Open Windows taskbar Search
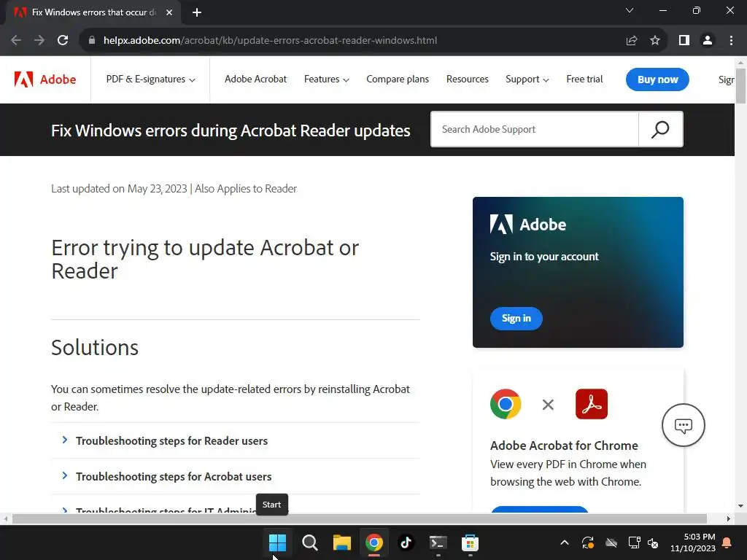Image resolution: width=747 pixels, height=560 pixels. (309, 542)
